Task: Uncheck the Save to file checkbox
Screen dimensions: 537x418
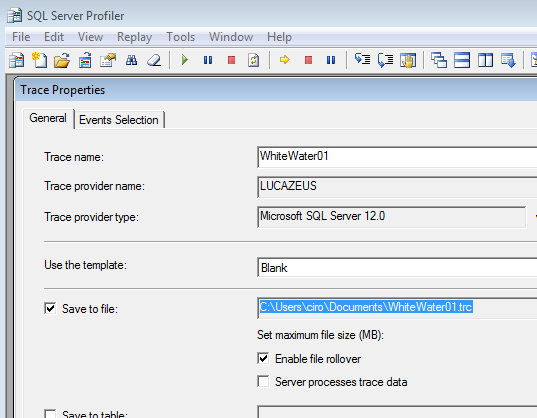Action: click(x=50, y=308)
